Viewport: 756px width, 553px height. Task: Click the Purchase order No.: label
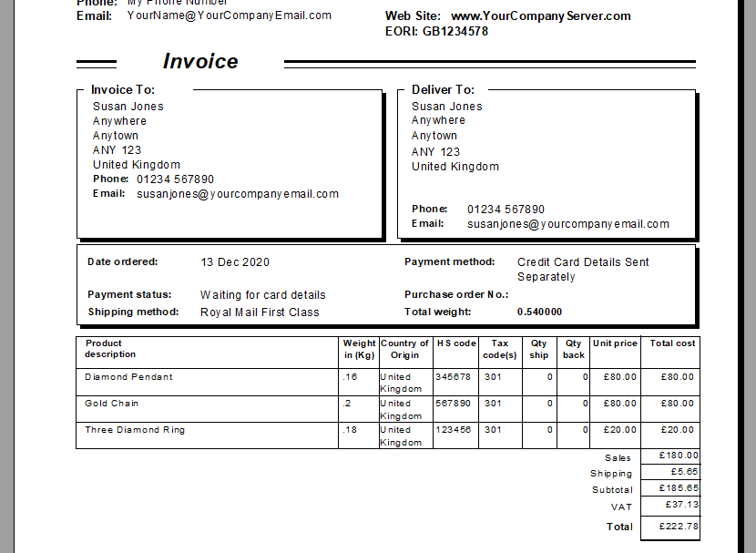pos(456,294)
